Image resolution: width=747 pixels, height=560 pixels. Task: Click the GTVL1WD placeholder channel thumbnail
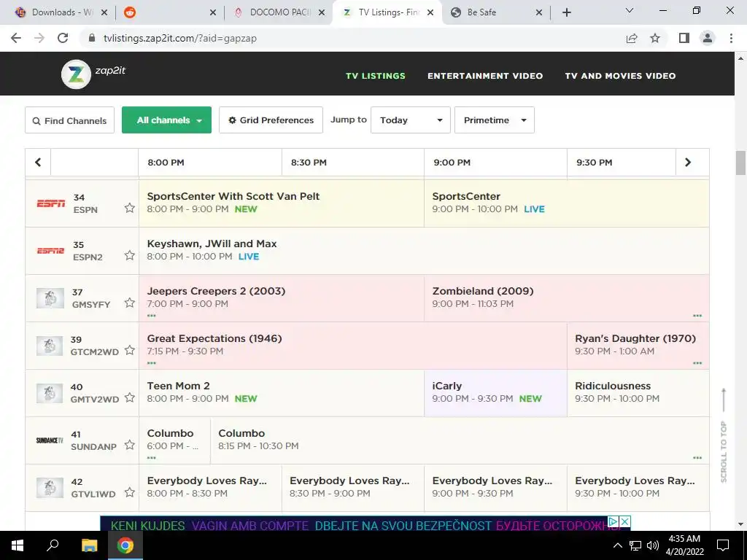click(x=50, y=488)
